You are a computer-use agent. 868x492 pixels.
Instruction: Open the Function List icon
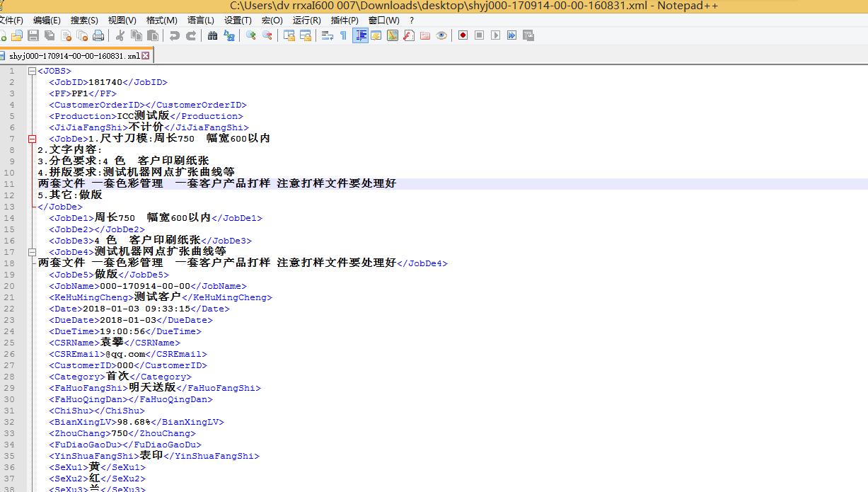coord(409,35)
